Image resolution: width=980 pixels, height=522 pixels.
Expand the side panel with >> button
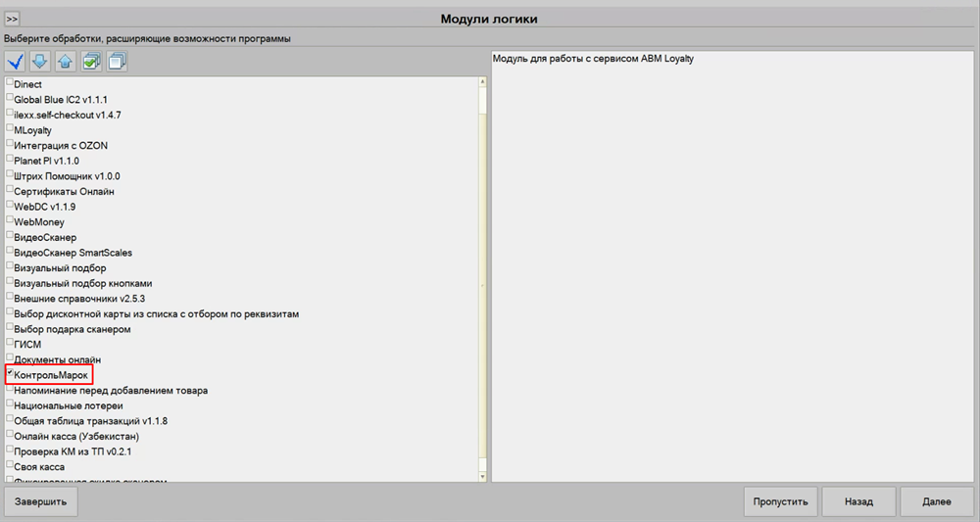[x=13, y=19]
